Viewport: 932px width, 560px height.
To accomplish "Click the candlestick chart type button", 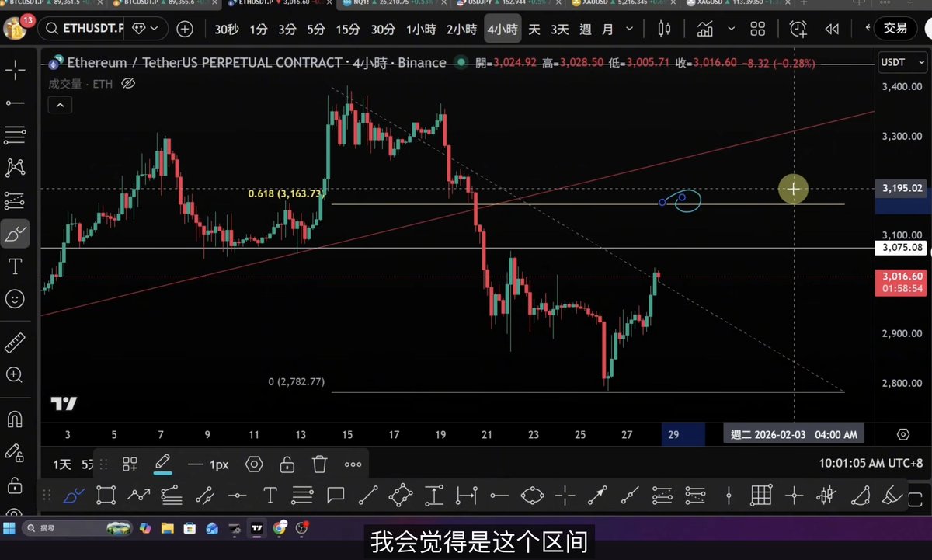I will 664,30.
